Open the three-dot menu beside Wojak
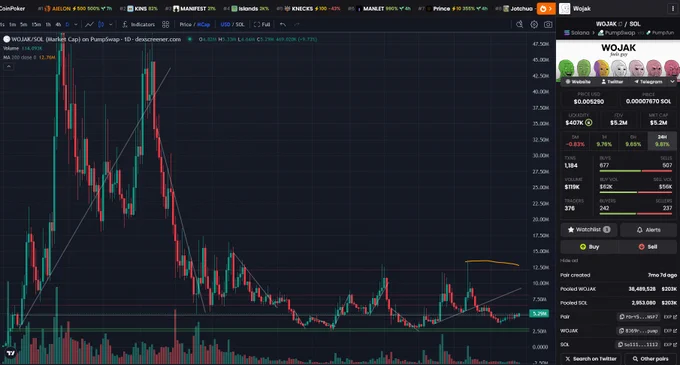The height and width of the screenshot is (365, 680). point(673,8)
